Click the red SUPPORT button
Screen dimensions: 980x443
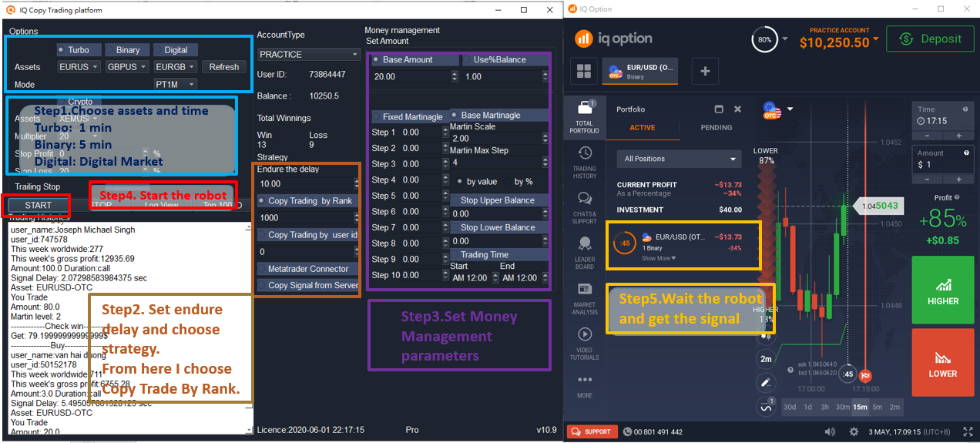(x=592, y=431)
